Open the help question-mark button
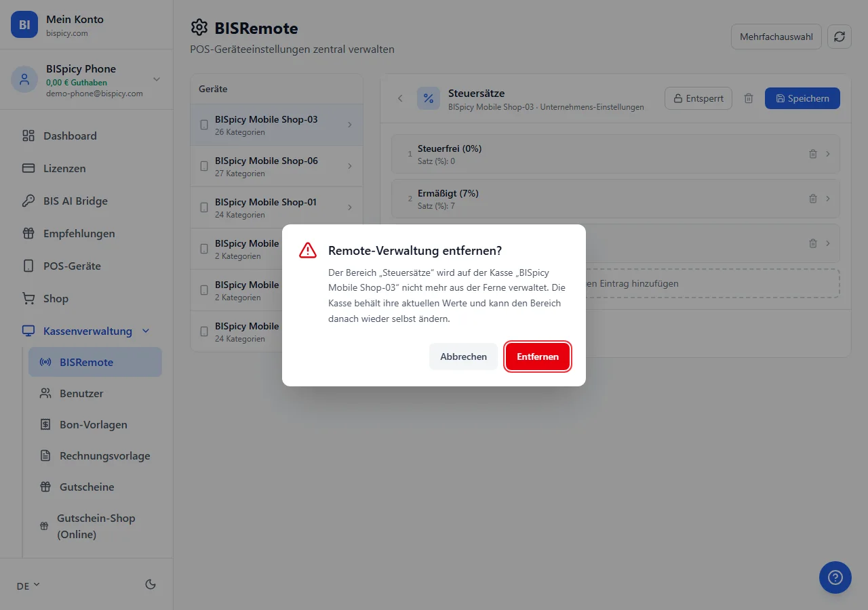The height and width of the screenshot is (610, 868). (x=835, y=577)
